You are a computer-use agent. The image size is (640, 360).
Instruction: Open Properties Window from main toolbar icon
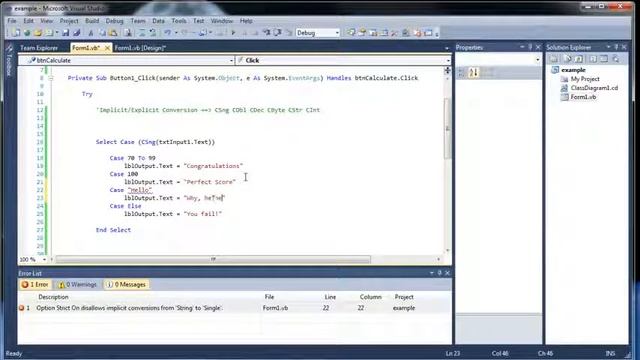pos(362,33)
